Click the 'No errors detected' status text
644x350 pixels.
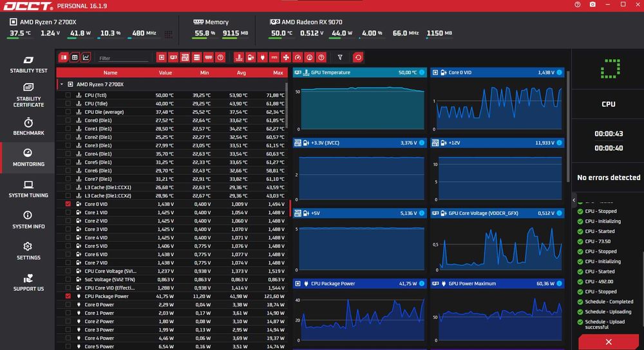(x=609, y=178)
